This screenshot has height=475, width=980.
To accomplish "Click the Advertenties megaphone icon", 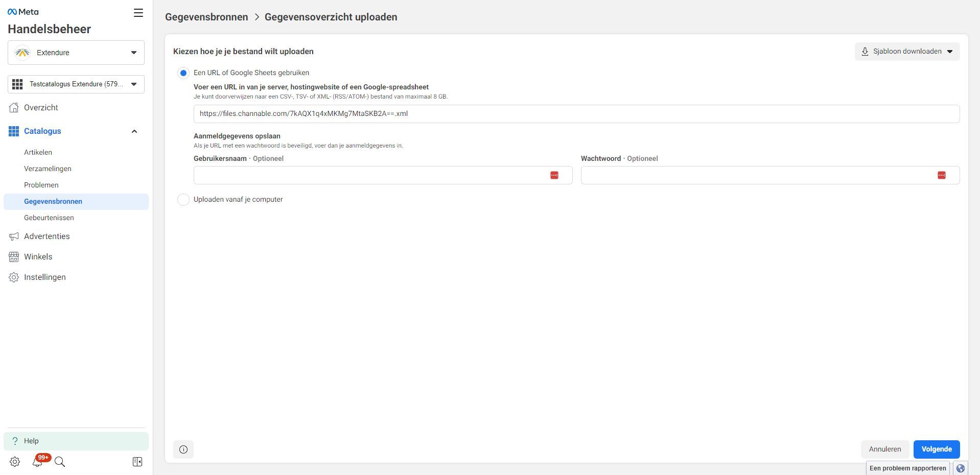I will pyautogui.click(x=14, y=236).
